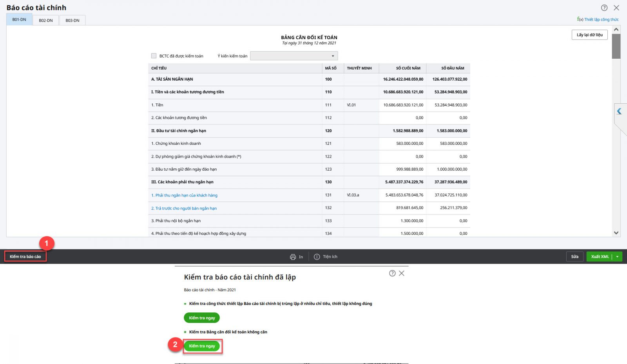Click the Lấy lại dữ liệu button
Screen dimensions: 627x364
click(x=589, y=35)
